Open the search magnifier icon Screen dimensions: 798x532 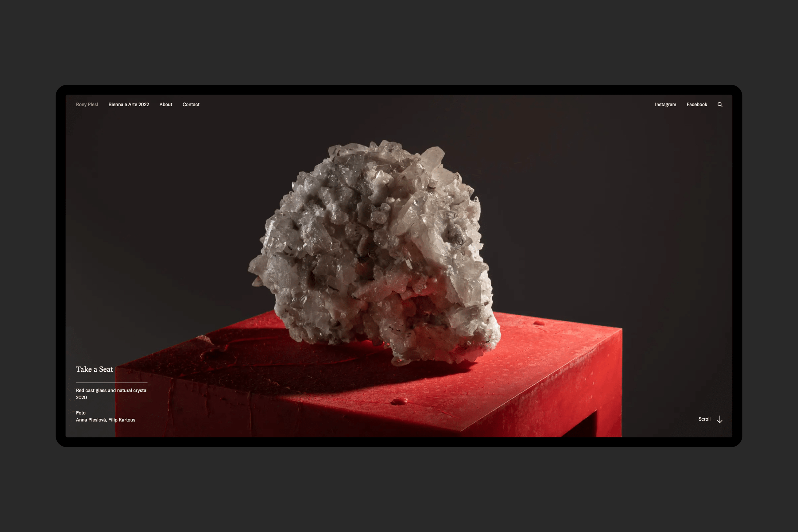pyautogui.click(x=720, y=104)
